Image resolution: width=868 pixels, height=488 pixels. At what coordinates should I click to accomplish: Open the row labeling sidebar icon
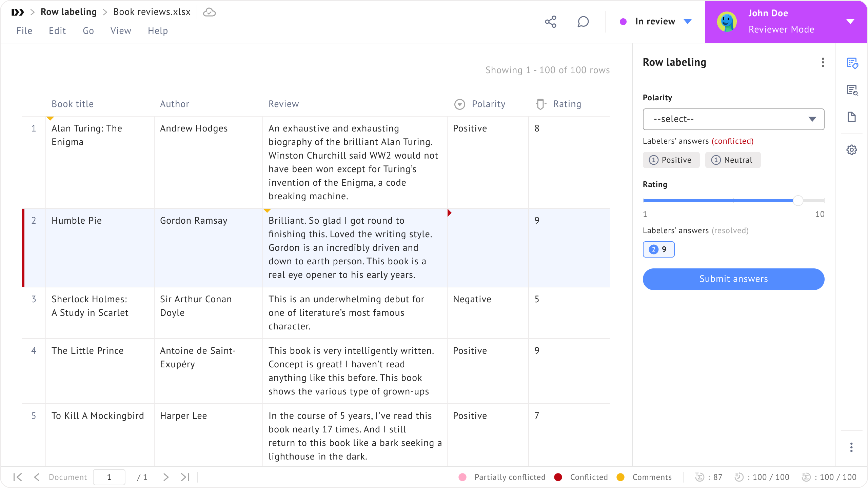point(852,63)
